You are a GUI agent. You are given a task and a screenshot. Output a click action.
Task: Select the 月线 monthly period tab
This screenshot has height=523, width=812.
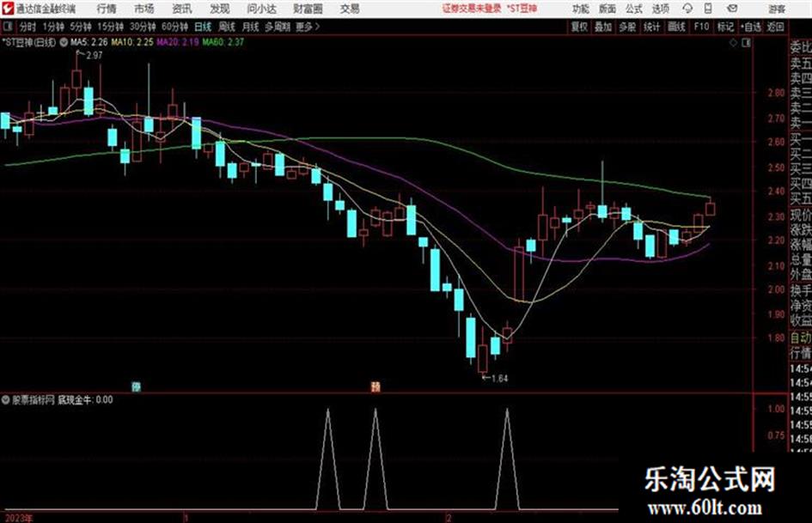coord(251,27)
